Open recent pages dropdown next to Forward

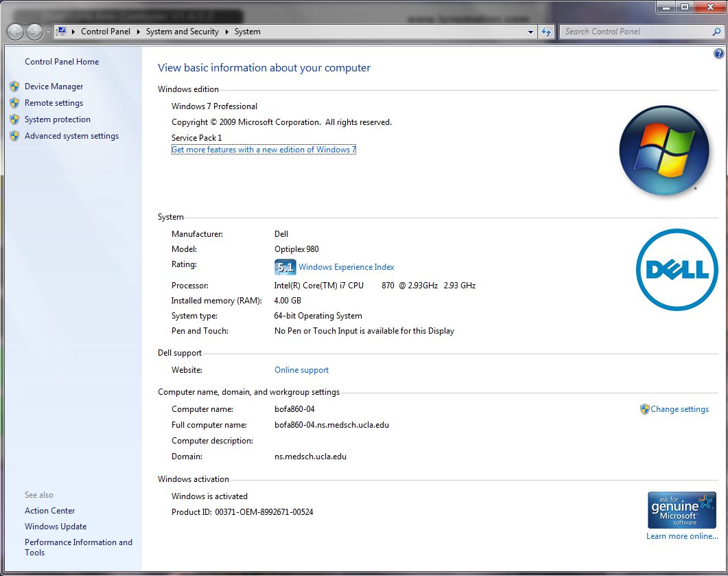(48, 32)
